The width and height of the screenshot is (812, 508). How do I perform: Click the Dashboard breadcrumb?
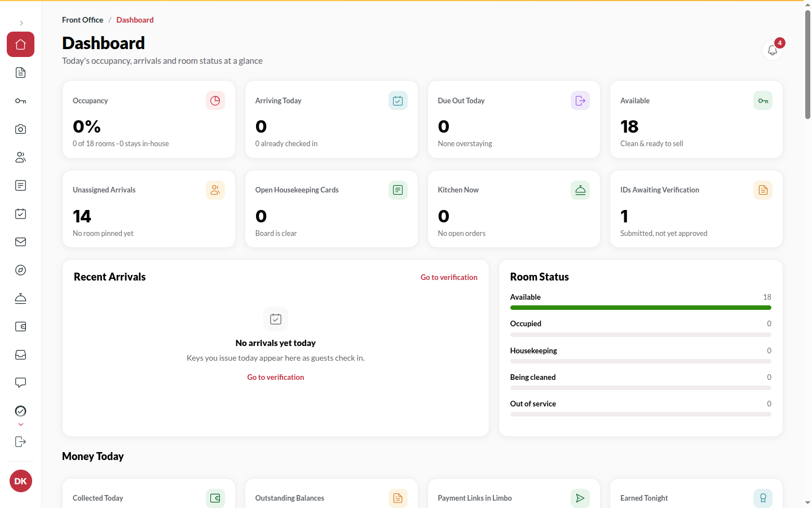135,20
